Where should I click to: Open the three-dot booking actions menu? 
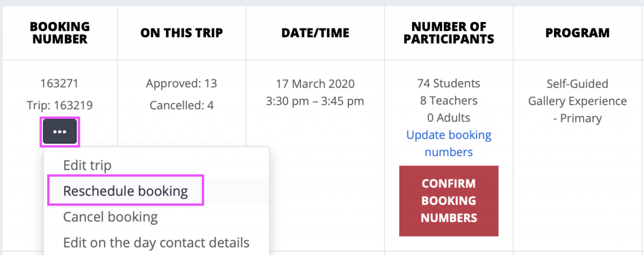60,132
